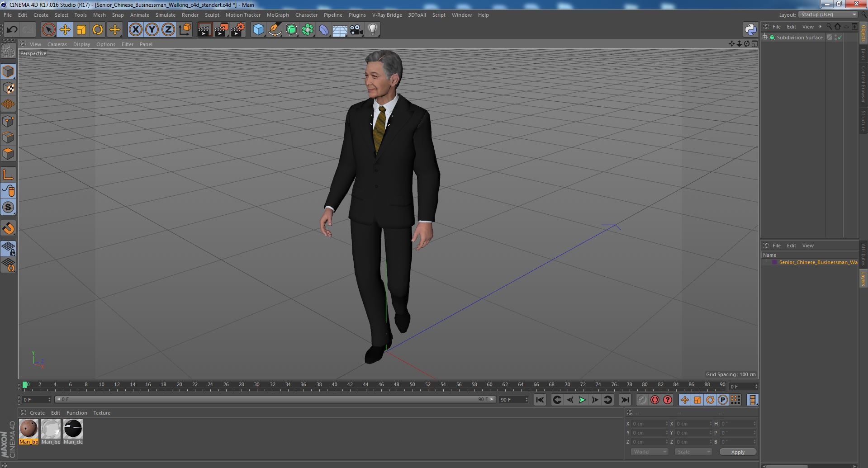
Task: Click the Apply button
Action: (738, 452)
